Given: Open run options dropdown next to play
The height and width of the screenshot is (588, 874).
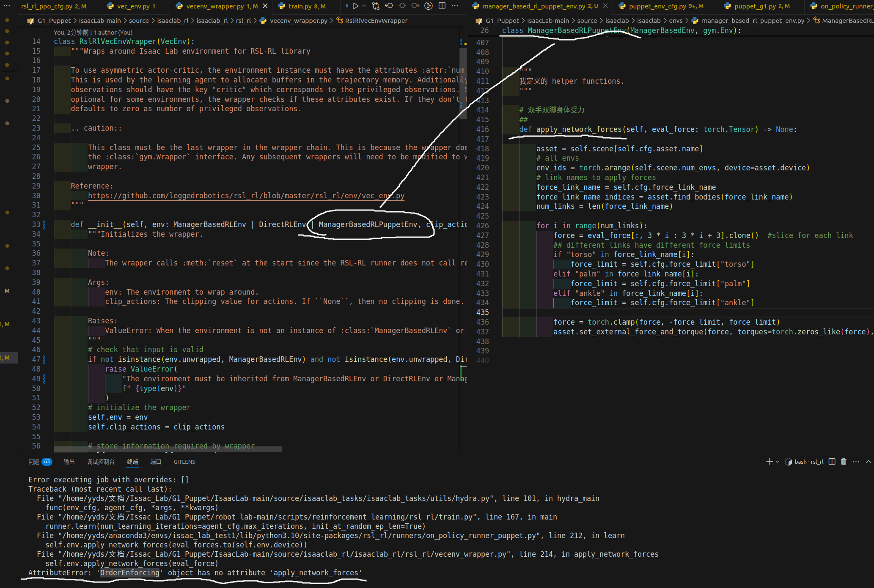Looking at the screenshot, I should coord(364,6).
